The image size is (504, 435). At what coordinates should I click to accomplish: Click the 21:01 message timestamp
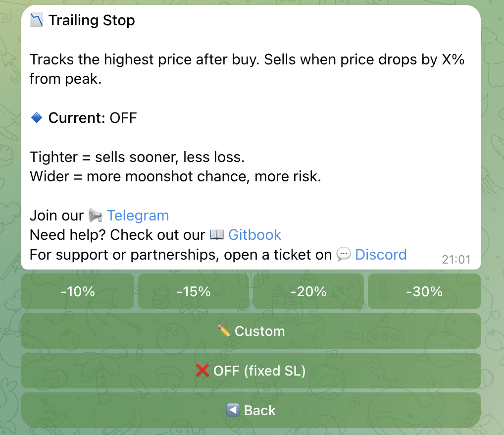[x=456, y=259]
